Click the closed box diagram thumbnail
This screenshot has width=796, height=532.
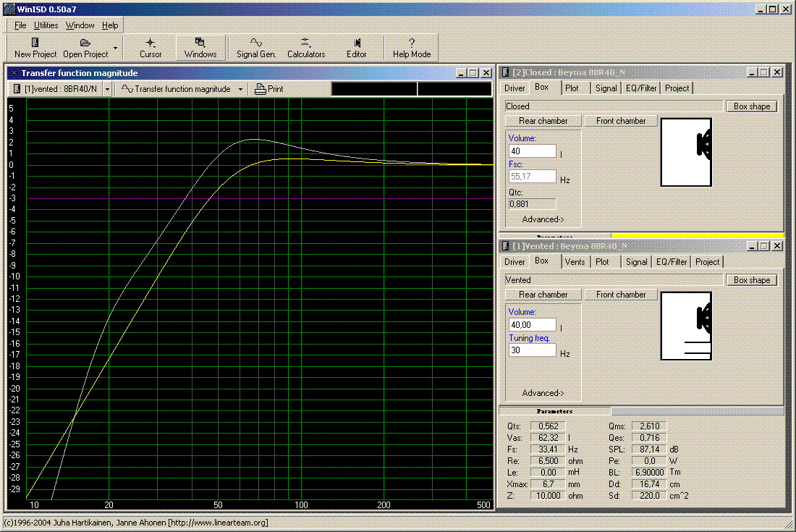tap(686, 152)
